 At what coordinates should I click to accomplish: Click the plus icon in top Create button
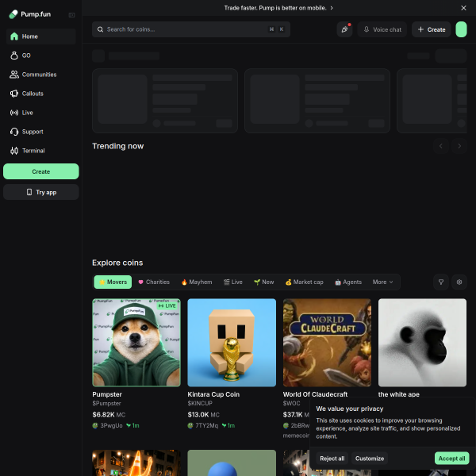click(420, 29)
